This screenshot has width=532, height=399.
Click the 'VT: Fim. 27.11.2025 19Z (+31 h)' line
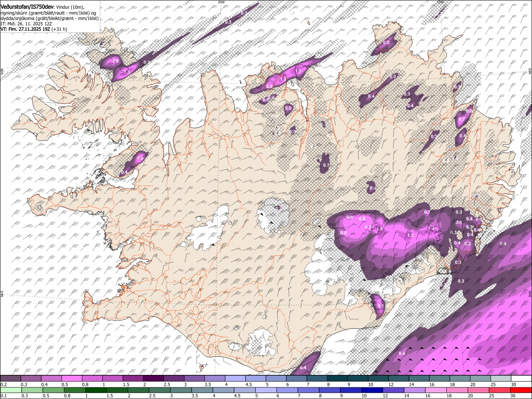[34, 29]
